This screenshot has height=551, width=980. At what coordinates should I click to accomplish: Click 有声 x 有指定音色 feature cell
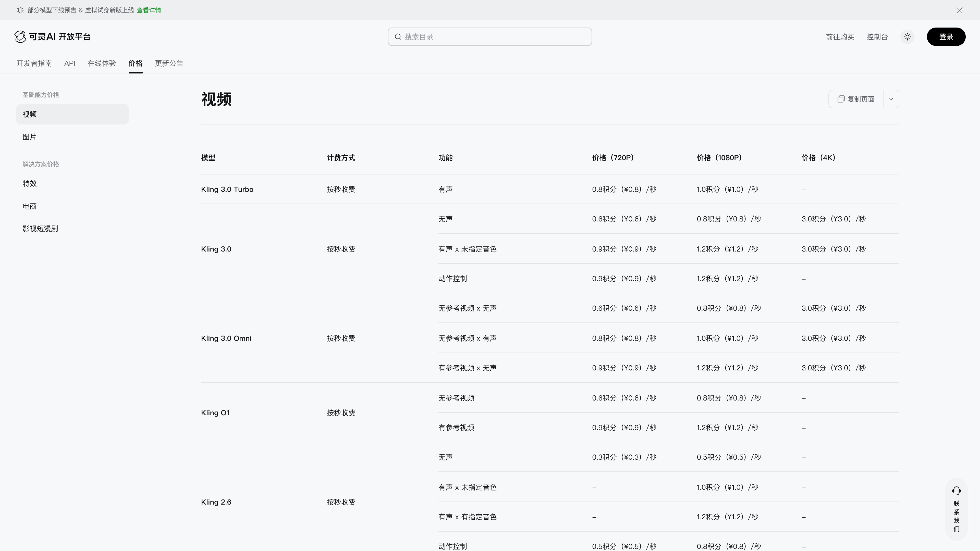(x=468, y=517)
